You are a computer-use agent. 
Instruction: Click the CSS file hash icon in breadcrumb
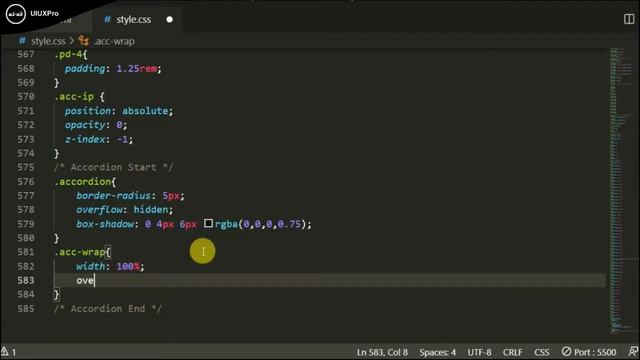[22, 41]
